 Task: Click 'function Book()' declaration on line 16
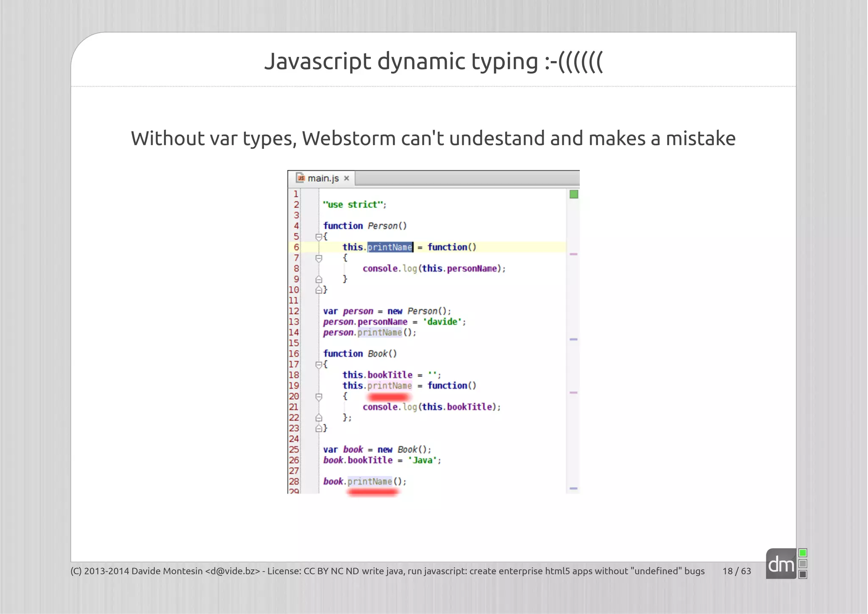360,354
